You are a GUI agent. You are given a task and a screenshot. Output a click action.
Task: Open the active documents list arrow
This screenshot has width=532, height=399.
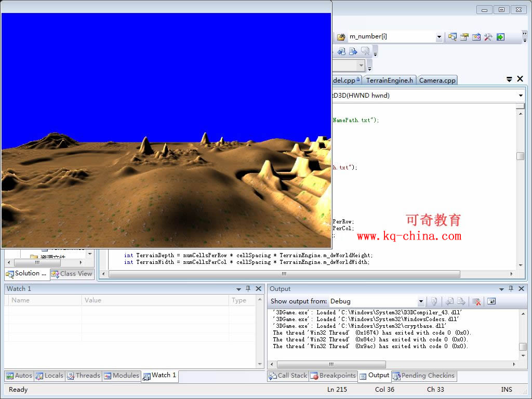[509, 79]
